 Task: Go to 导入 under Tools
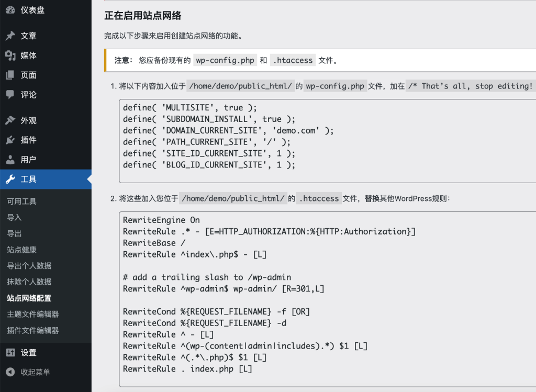[14, 218]
